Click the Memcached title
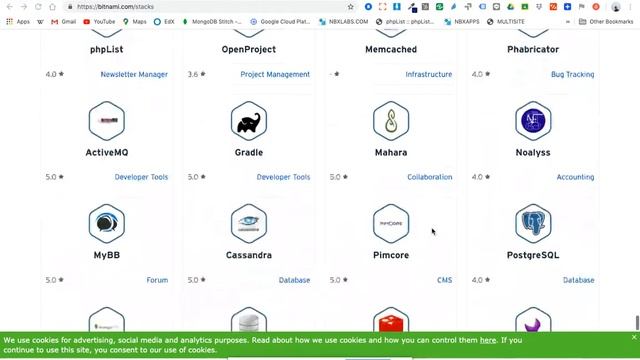The image size is (640, 360). (x=391, y=49)
